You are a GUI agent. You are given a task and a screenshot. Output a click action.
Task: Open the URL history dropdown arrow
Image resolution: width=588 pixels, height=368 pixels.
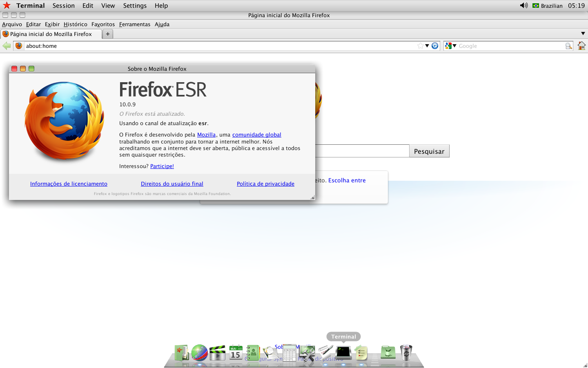427,46
